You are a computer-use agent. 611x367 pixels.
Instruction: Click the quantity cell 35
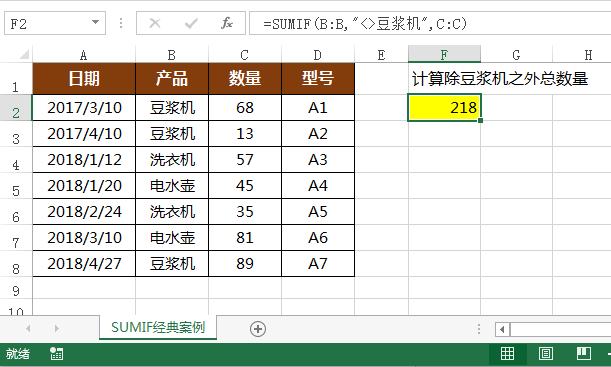(x=245, y=212)
